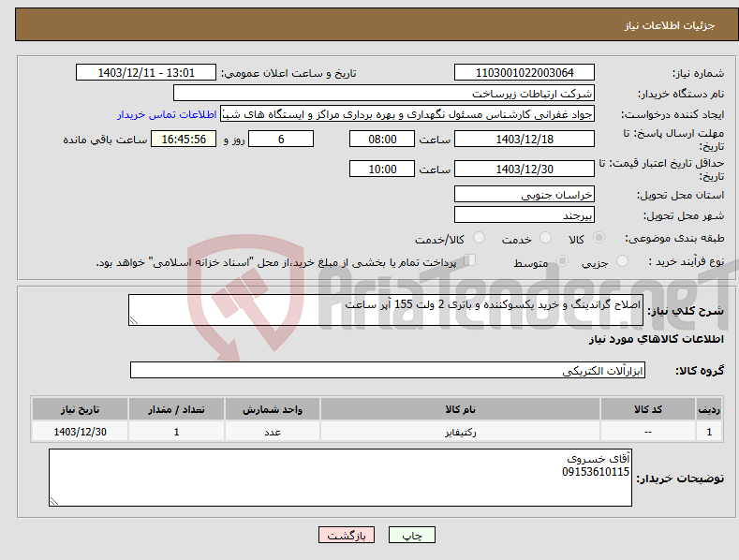This screenshot has height=560, width=739.
Task: Click the phone number 09153610115
Action: point(596,472)
